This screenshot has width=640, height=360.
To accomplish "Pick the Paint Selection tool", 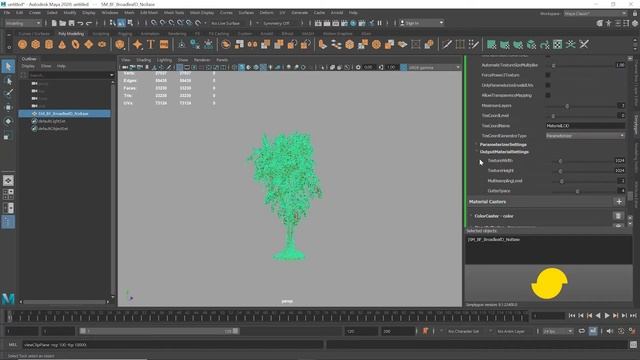I will point(8,93).
